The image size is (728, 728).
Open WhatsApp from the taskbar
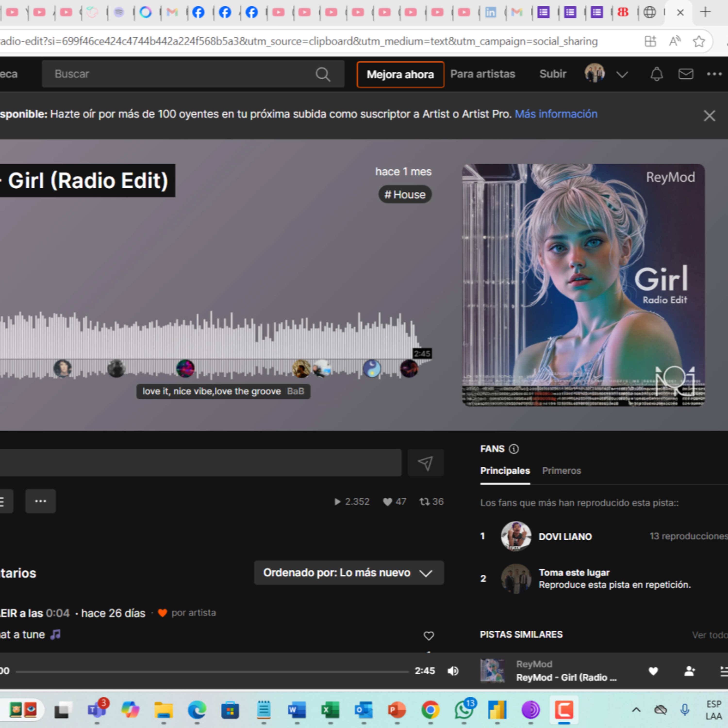464,710
